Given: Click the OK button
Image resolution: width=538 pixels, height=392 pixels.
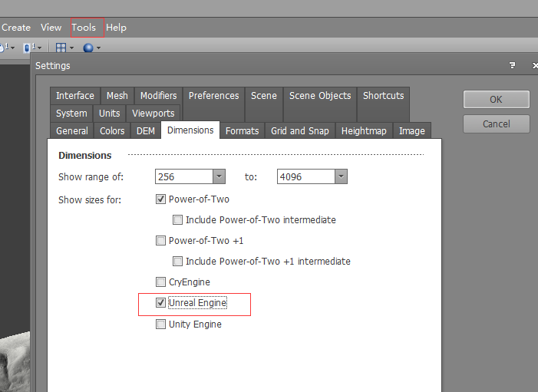Looking at the screenshot, I should point(496,100).
